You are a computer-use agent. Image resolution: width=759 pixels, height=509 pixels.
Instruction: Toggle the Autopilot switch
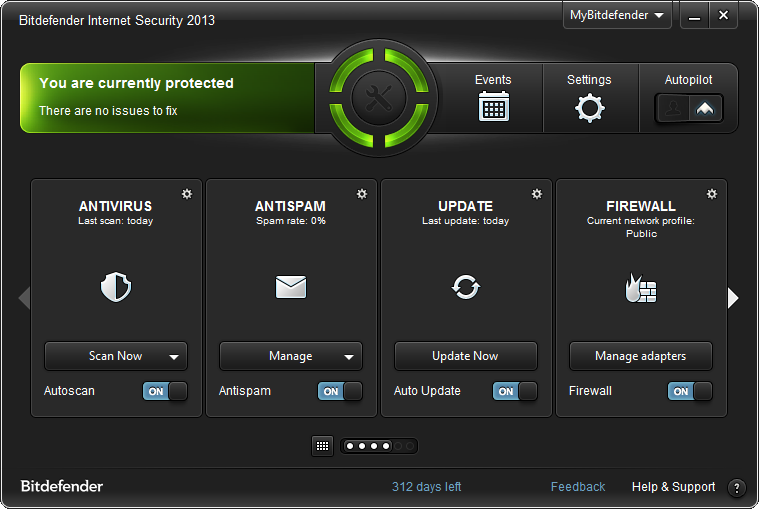click(x=689, y=108)
